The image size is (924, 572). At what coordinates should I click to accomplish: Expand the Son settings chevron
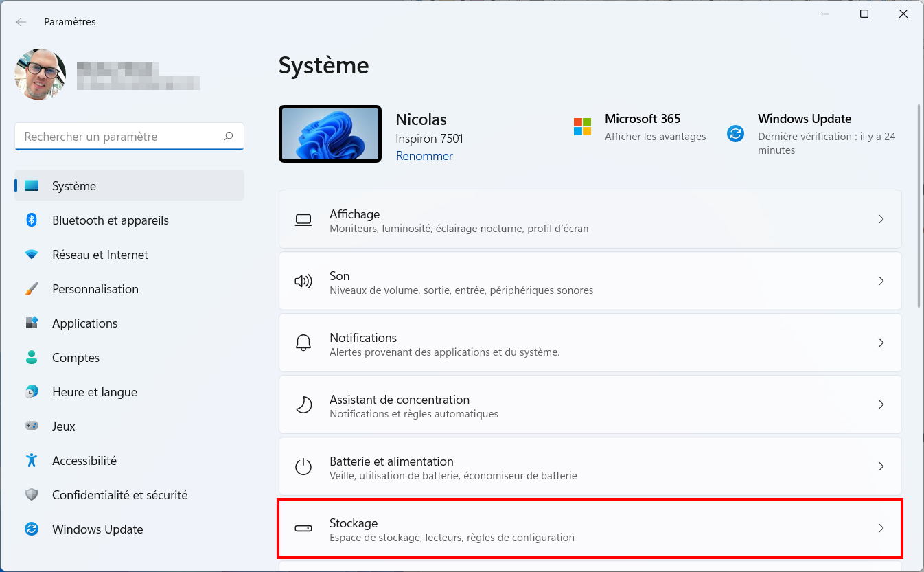coord(881,281)
